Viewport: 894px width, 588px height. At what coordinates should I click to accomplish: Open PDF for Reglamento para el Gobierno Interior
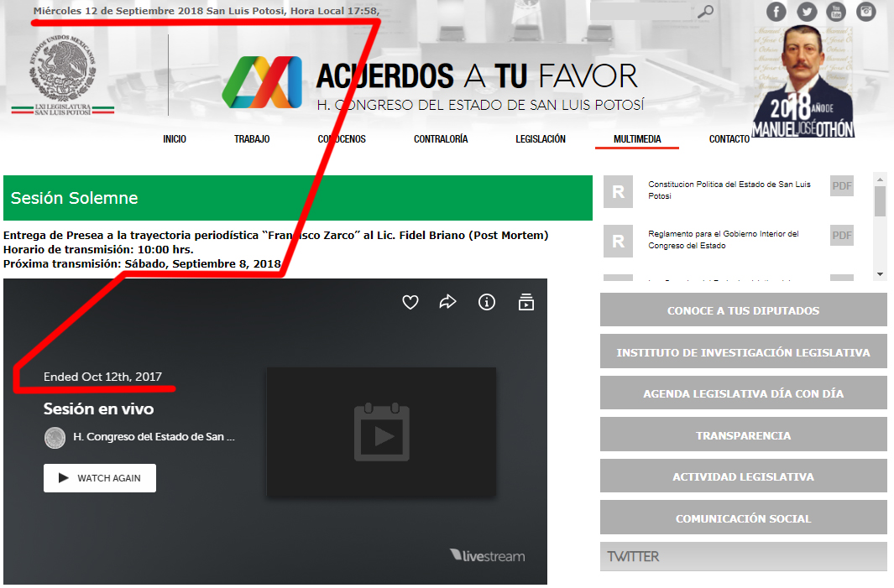tap(842, 236)
